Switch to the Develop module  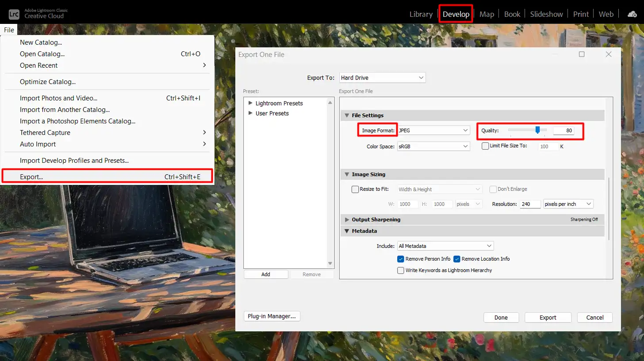[456, 14]
